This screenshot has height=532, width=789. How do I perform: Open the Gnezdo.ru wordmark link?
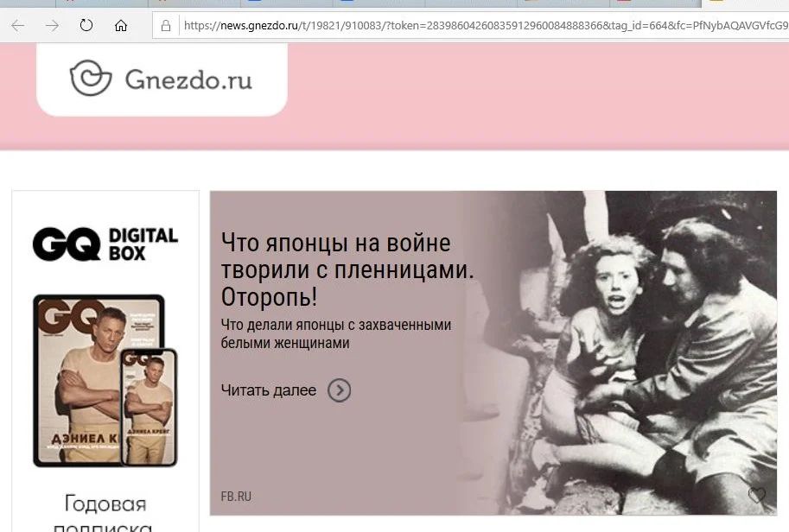point(188,80)
